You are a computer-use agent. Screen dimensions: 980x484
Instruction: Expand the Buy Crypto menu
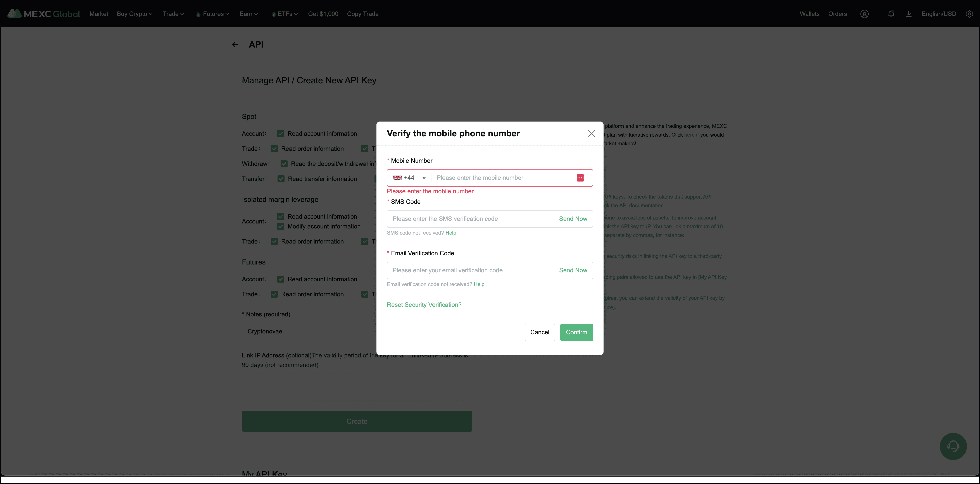click(x=135, y=14)
